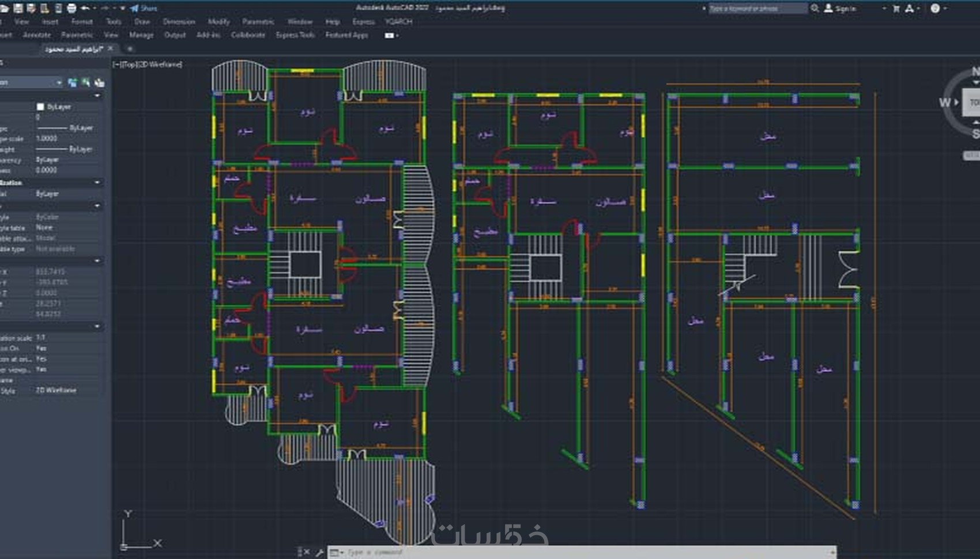Click the West label on the ViewCube compass
Screen dimensions: 980x559
click(x=944, y=103)
